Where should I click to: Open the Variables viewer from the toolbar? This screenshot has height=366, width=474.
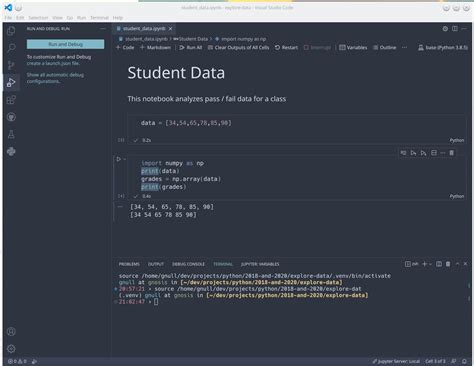click(x=353, y=47)
